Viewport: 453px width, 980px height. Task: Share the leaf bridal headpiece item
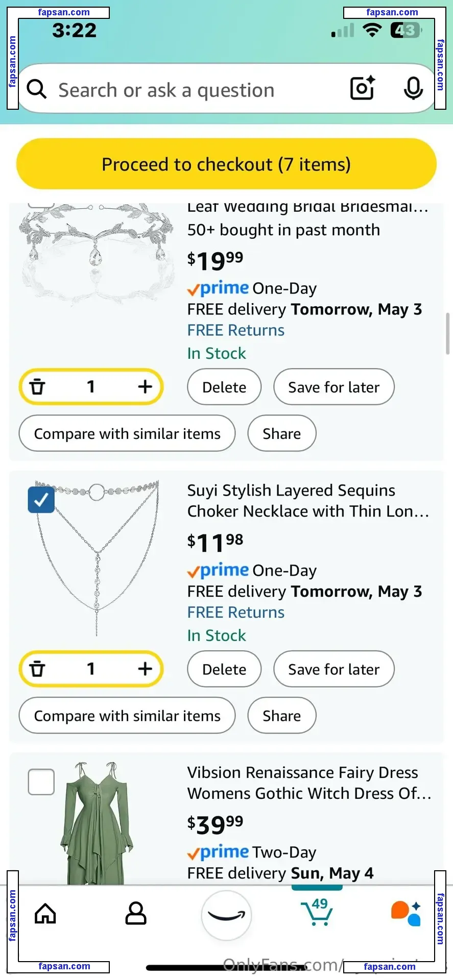(281, 433)
